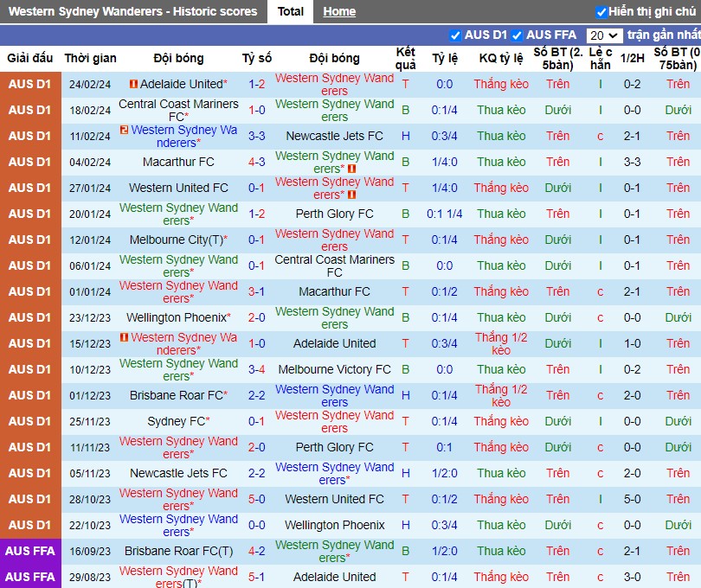Open Perth Glory FC away team 20/01/24
701x588 pixels.
334,214
